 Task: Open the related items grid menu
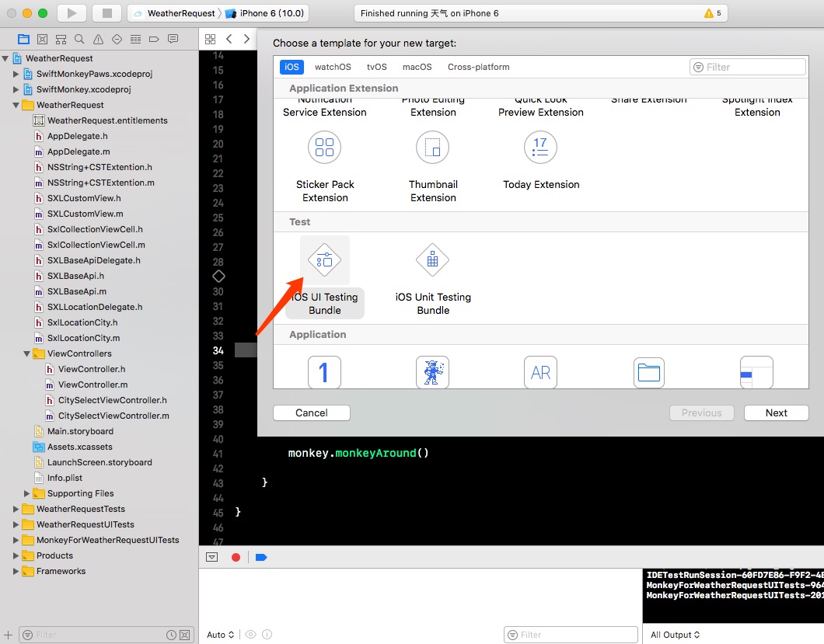point(210,39)
